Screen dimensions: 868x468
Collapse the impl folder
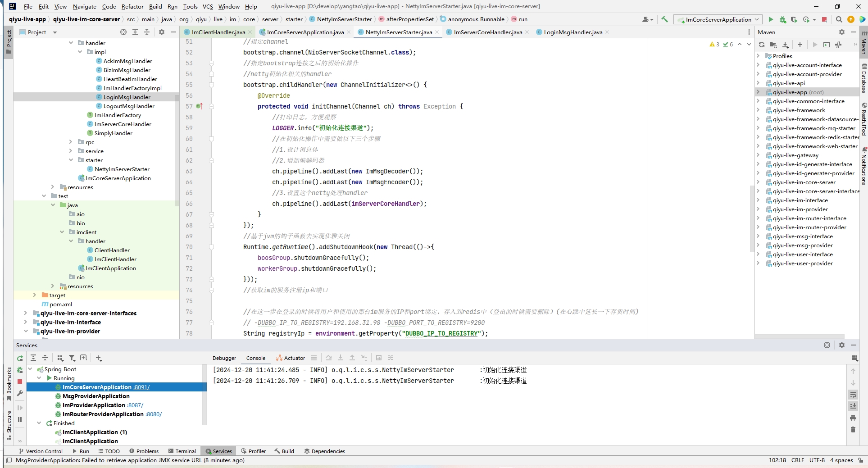pos(80,52)
